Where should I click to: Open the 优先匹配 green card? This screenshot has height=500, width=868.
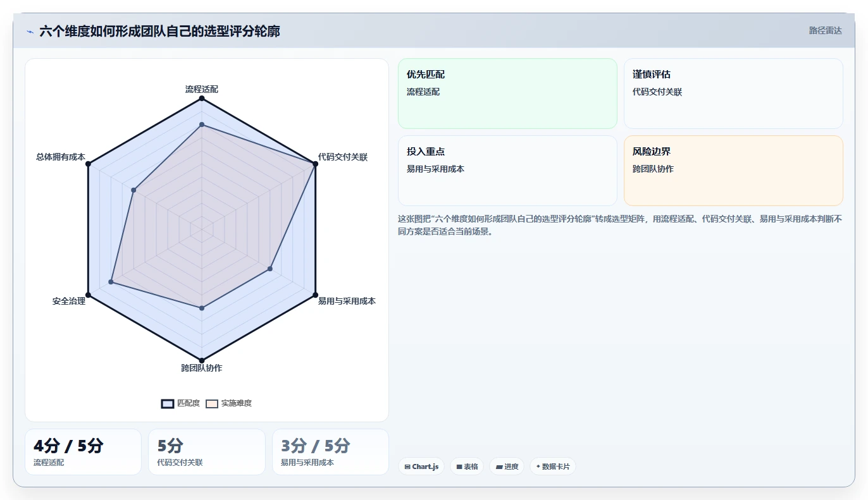(507, 94)
